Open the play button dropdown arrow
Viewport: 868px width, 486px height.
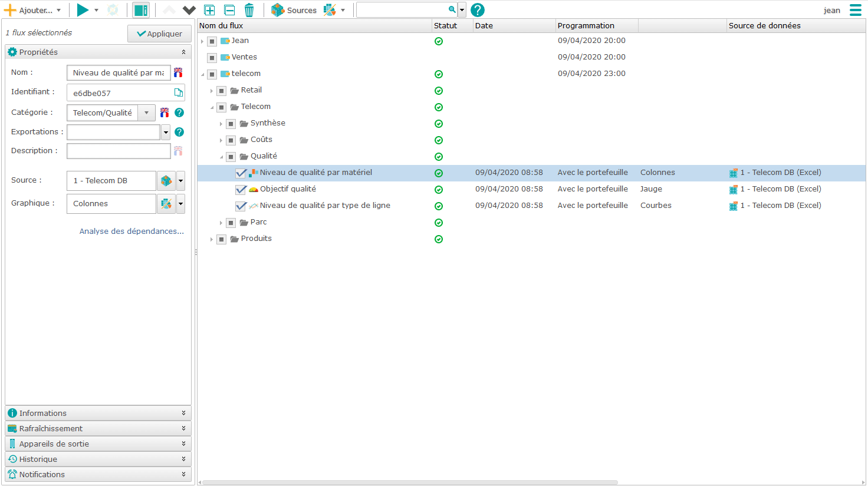(x=96, y=10)
